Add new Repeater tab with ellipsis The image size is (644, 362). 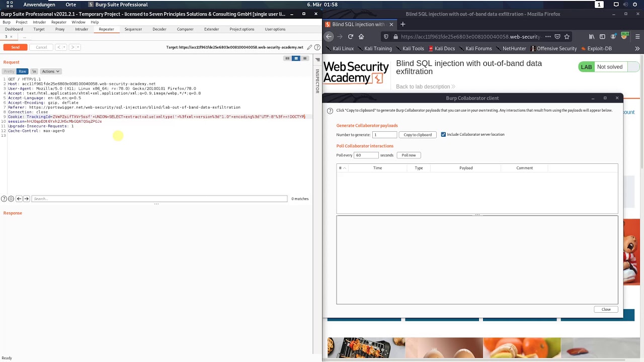[x=24, y=37]
